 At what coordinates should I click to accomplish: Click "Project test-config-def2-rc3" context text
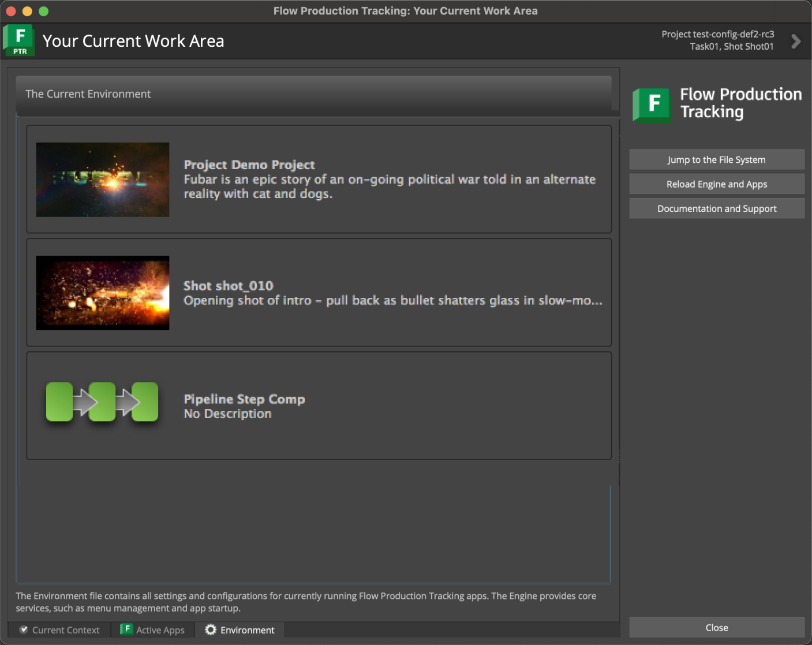[x=718, y=34]
